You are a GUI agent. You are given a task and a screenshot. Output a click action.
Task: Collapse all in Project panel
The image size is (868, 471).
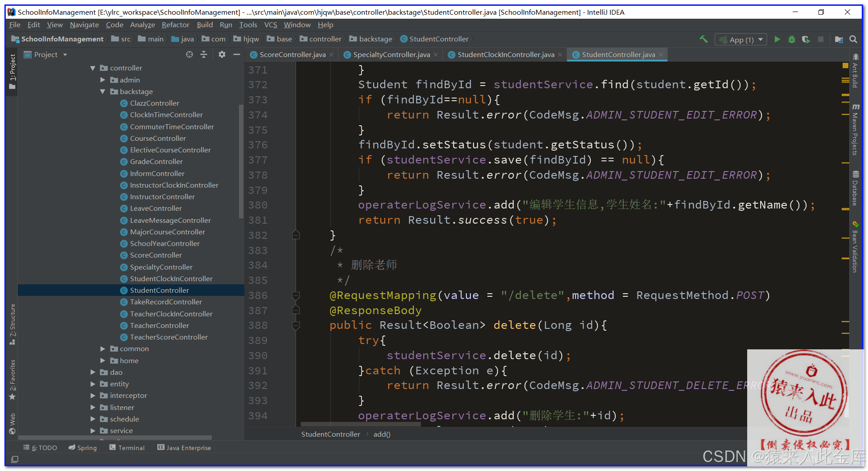tap(204, 54)
